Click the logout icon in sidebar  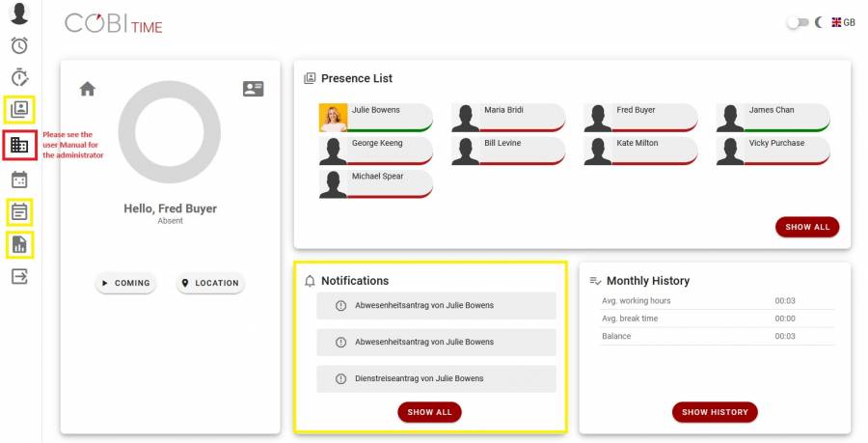(x=19, y=277)
